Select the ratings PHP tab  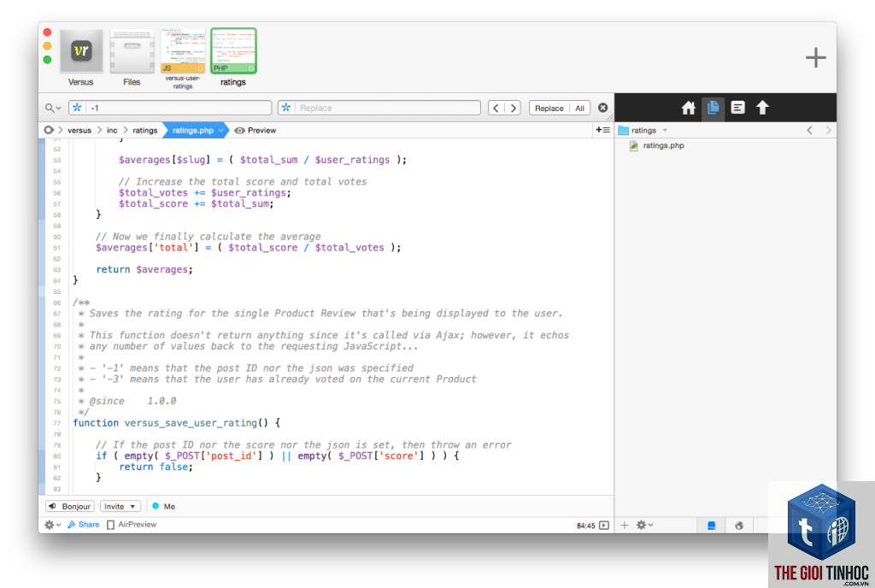pyautogui.click(x=233, y=58)
